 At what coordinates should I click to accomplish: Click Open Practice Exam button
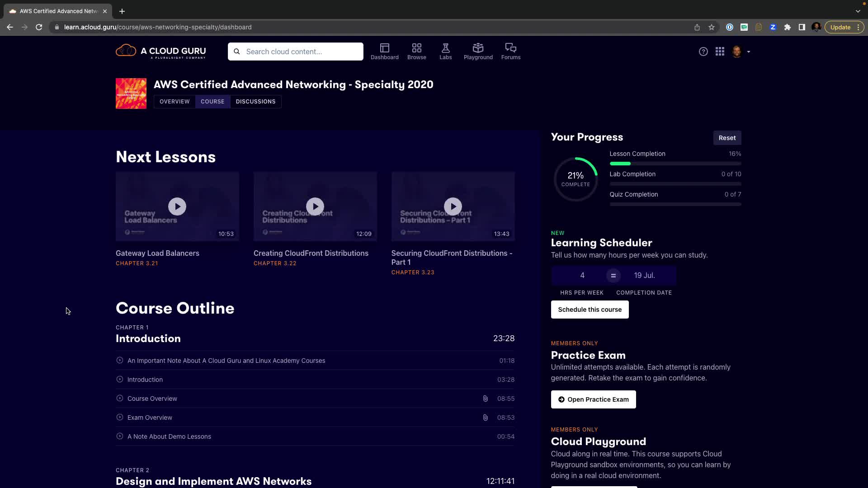(x=593, y=399)
